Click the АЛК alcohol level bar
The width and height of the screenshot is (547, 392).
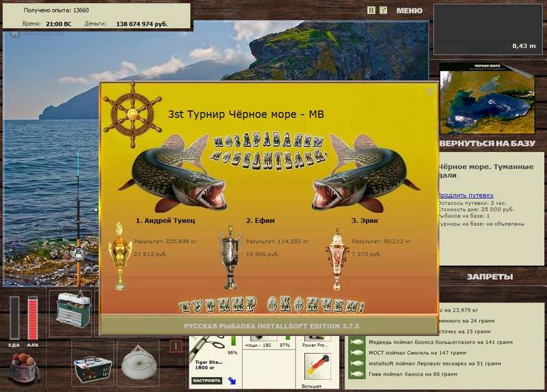click(32, 317)
